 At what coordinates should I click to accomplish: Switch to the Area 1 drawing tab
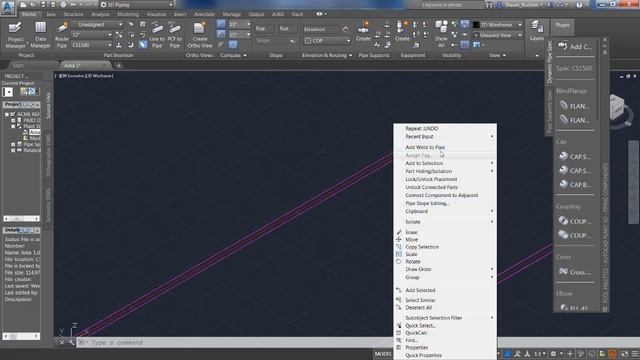85,65
